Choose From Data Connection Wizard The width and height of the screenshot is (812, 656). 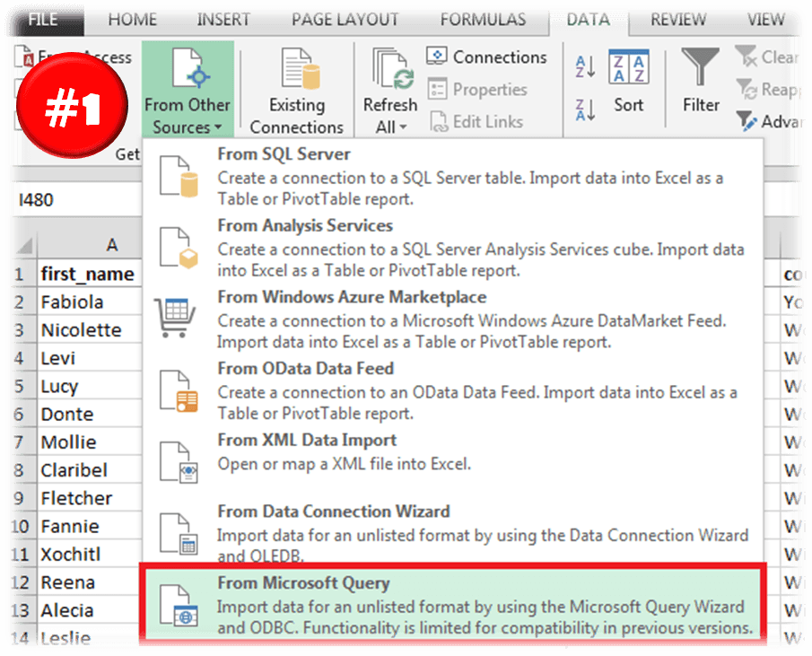click(x=453, y=532)
